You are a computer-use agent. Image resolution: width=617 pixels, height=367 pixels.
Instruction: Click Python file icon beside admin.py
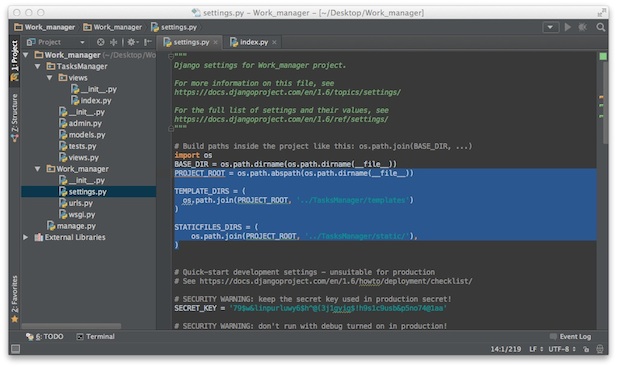pyautogui.click(x=63, y=124)
